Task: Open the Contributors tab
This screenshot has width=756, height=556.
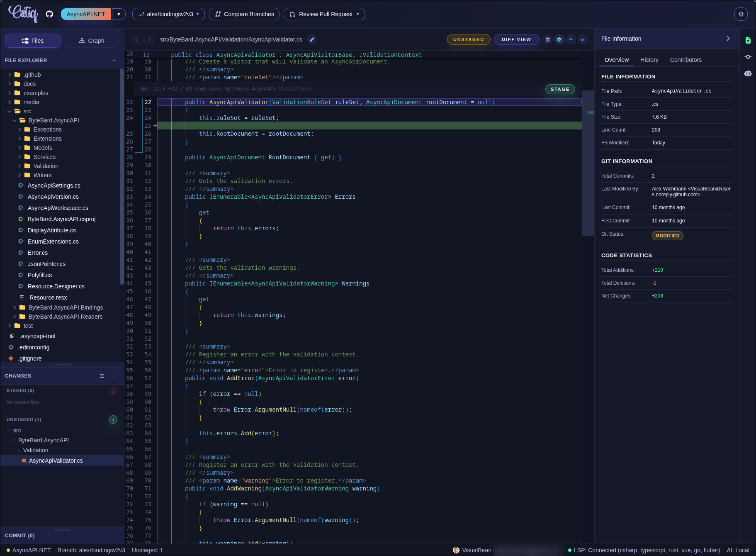Action: click(686, 60)
